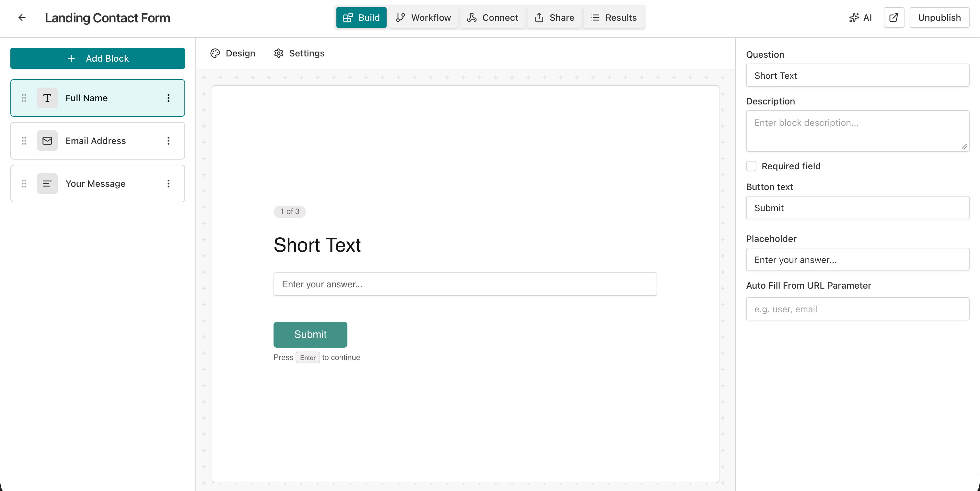This screenshot has width=980, height=491.
Task: Click the Full Name text block icon
Action: 47,98
